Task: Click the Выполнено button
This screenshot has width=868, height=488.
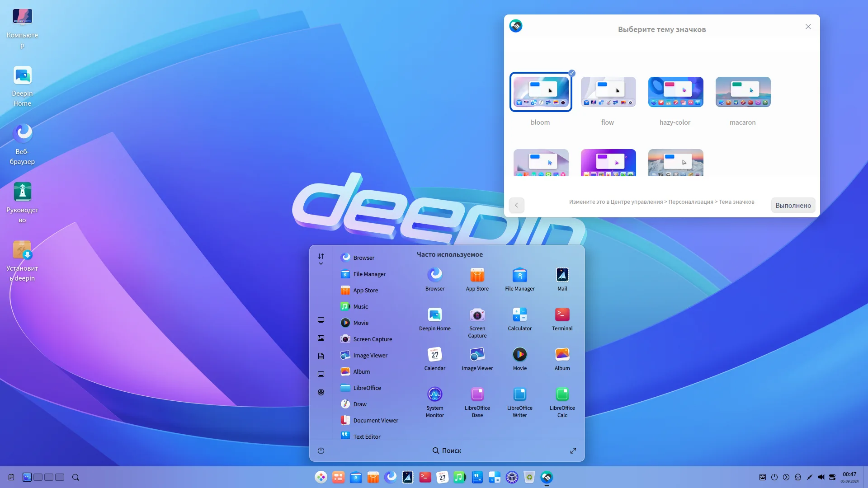Action: coord(793,205)
